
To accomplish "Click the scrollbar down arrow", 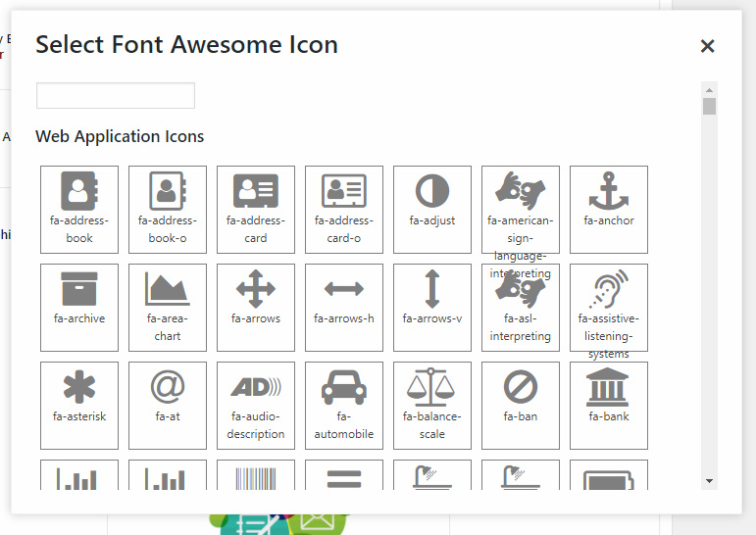I will tap(709, 481).
